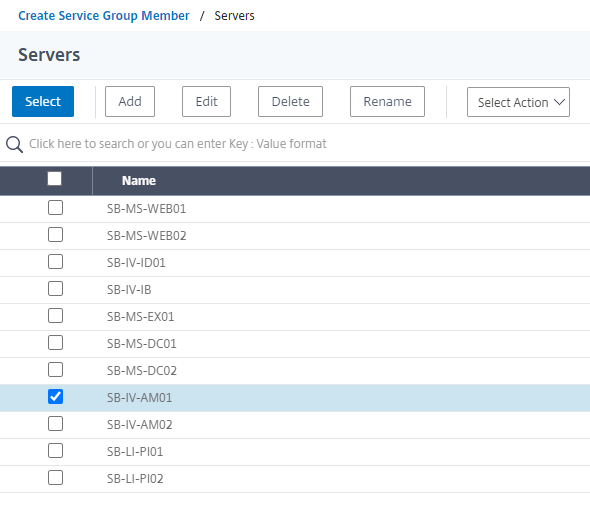The height and width of the screenshot is (507, 590).
Task: Toggle the select-all checkbox in header
Action: tap(55, 179)
